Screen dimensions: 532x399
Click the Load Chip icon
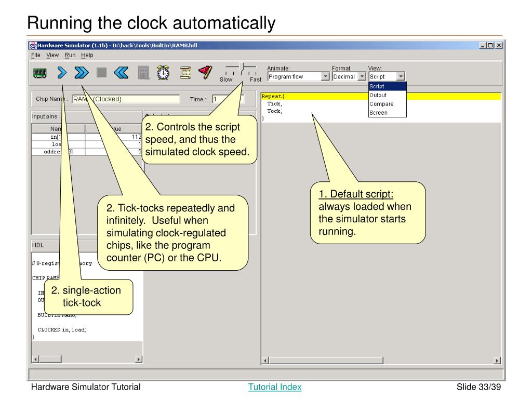(x=39, y=73)
